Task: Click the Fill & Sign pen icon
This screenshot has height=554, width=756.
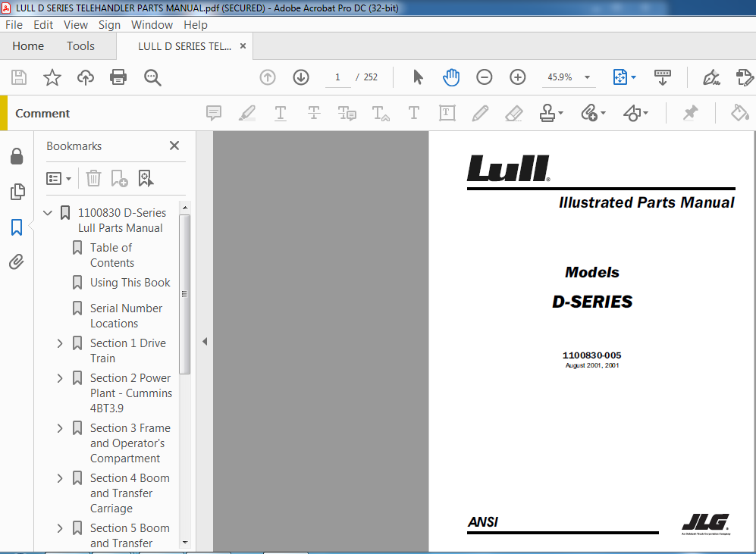Action: [x=711, y=77]
